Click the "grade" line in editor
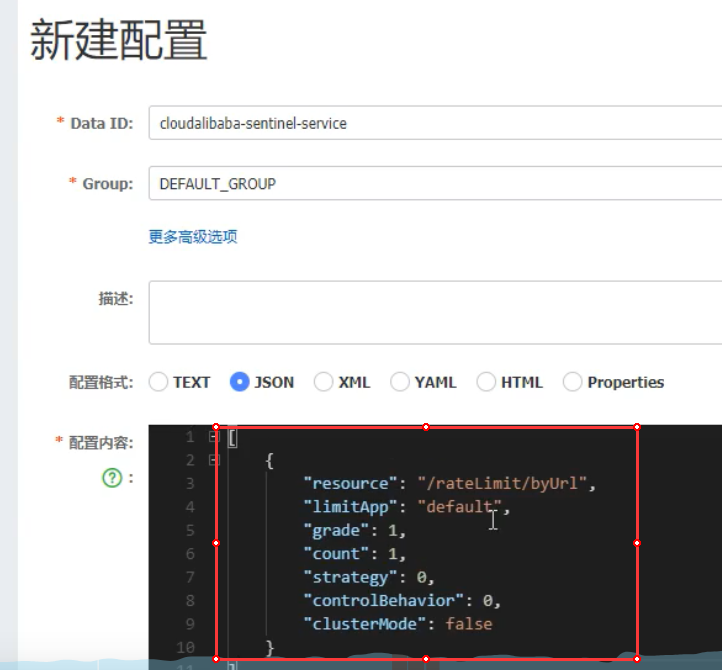Screen dimensions: 722x670 [x=355, y=530]
